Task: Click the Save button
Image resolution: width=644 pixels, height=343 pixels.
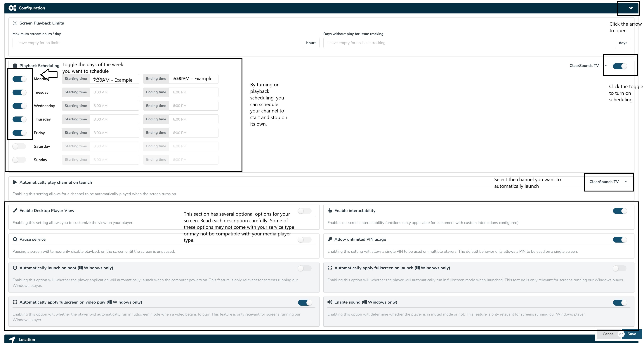Action: [x=631, y=334]
